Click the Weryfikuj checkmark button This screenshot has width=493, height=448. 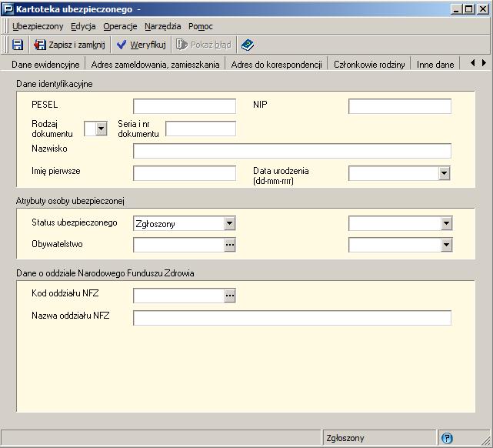(x=141, y=45)
